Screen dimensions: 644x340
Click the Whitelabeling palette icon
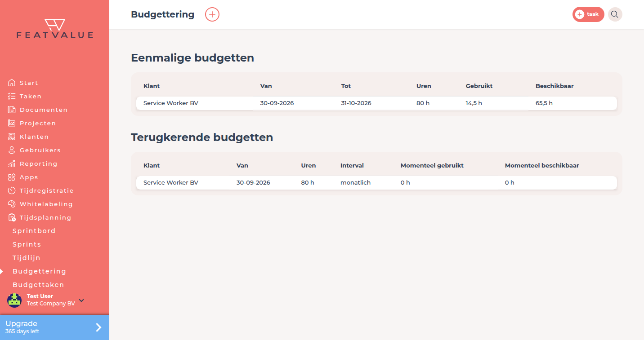pyautogui.click(x=12, y=204)
